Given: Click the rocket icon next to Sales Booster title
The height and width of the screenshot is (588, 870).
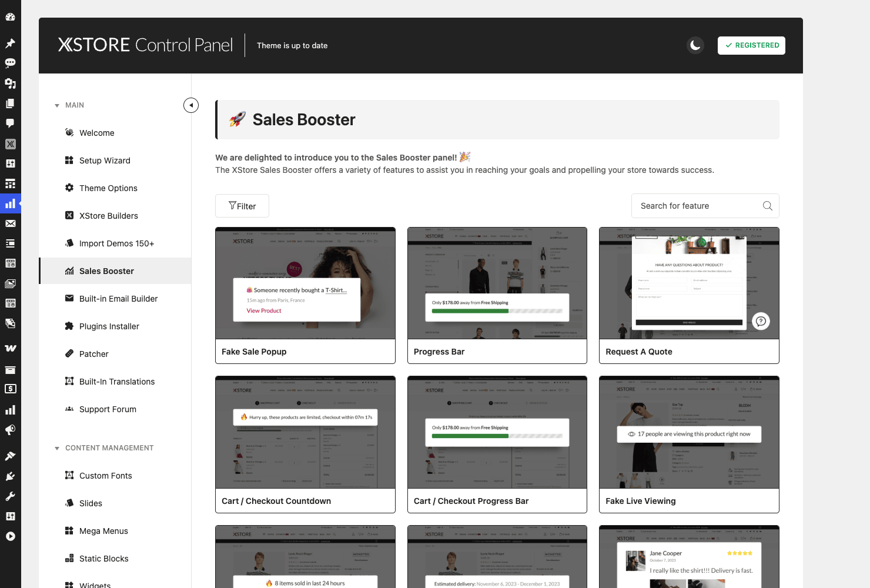Looking at the screenshot, I should [x=237, y=119].
